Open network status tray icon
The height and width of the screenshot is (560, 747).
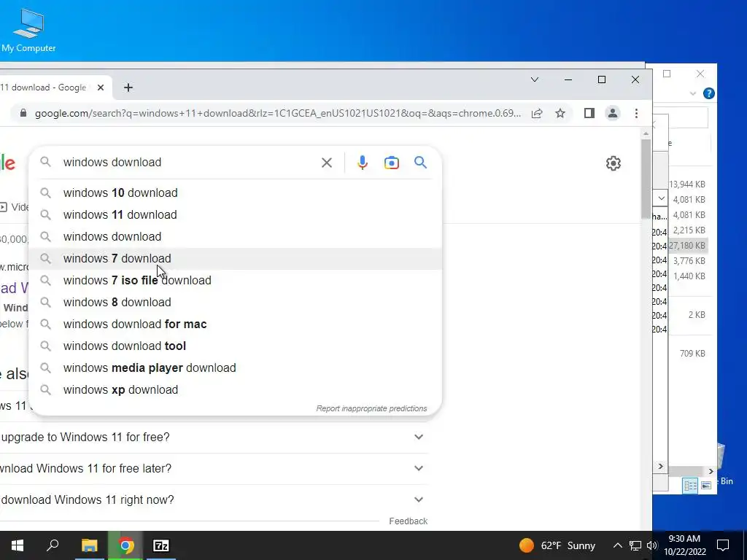(x=635, y=545)
